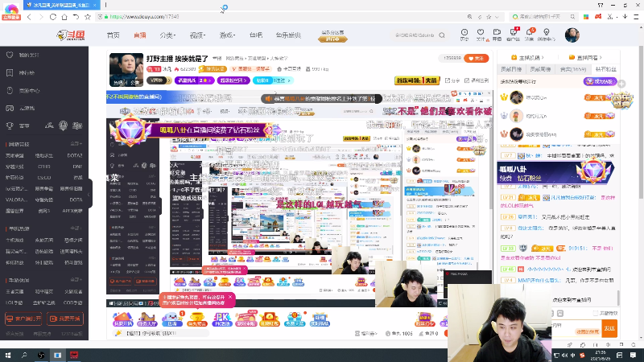Bookmark page with toolbar star icon
Viewport: 644px width, 362px height.
pyautogui.click(x=88, y=17)
